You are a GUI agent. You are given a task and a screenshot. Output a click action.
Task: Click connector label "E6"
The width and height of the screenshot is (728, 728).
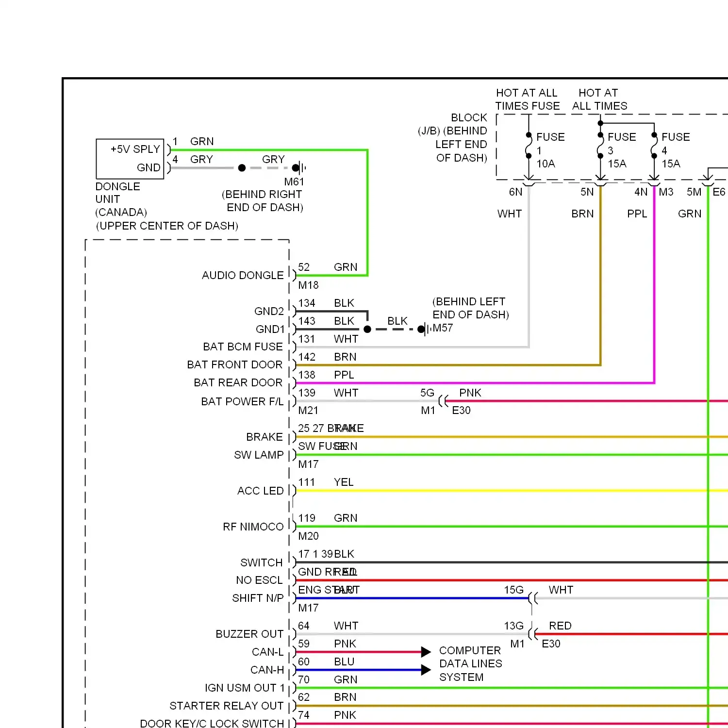tap(719, 192)
